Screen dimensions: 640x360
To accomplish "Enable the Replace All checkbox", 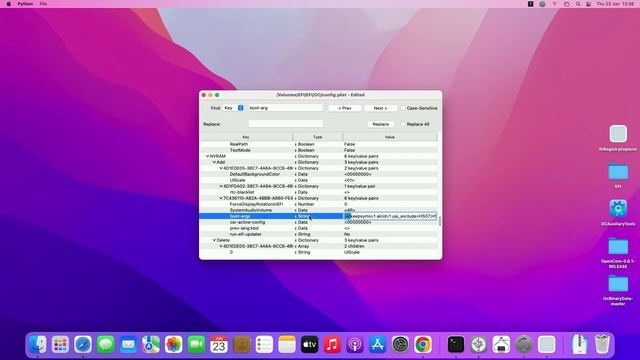I will point(403,124).
